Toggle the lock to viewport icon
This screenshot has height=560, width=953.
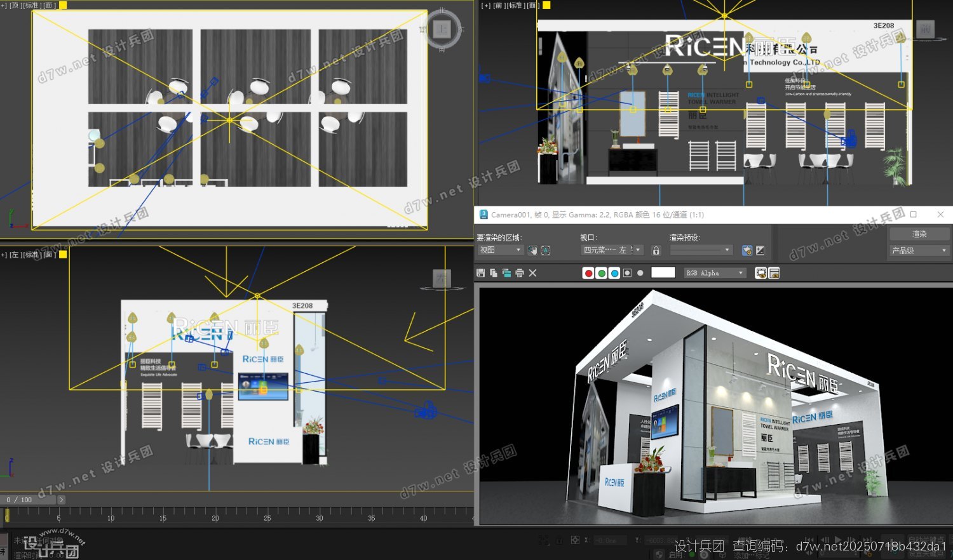[656, 250]
